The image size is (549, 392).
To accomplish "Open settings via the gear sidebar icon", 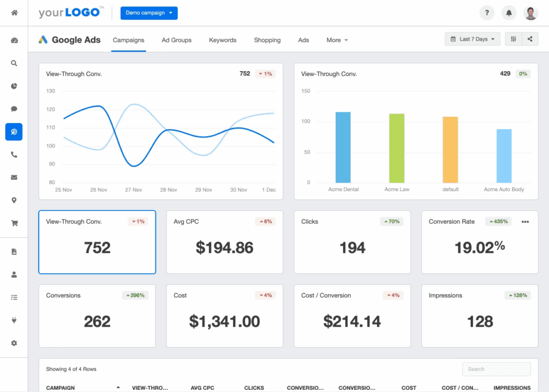I will tap(13, 343).
